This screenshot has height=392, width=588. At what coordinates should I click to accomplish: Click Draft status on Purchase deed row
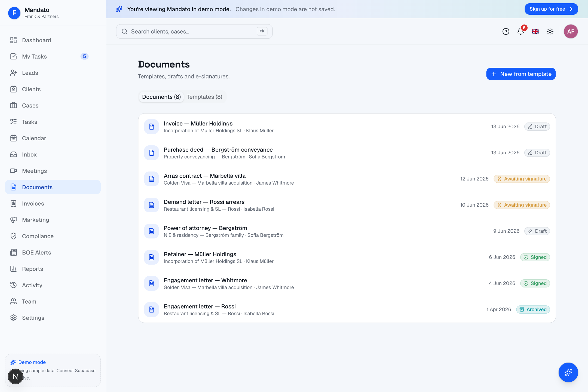(537, 153)
